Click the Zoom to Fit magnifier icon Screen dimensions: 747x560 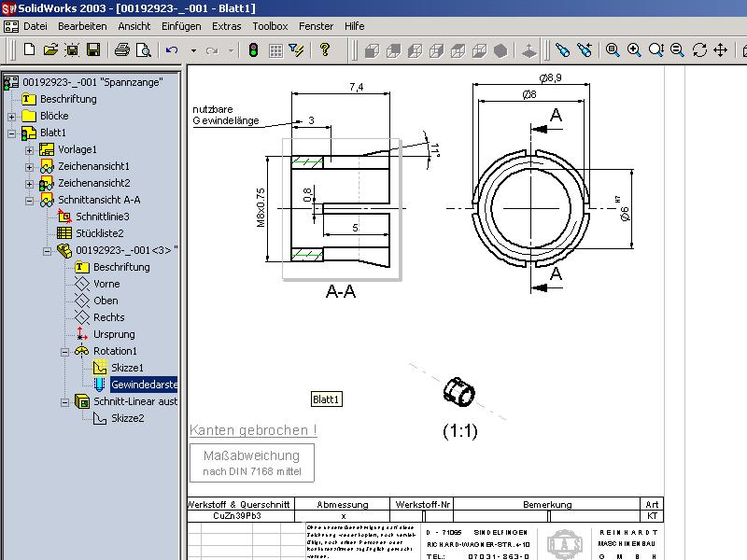(612, 50)
